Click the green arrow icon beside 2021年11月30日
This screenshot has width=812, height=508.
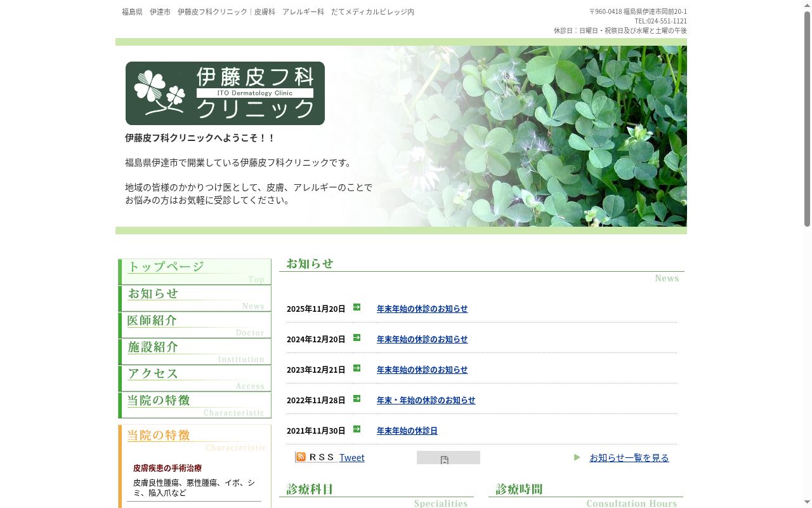[x=357, y=429]
